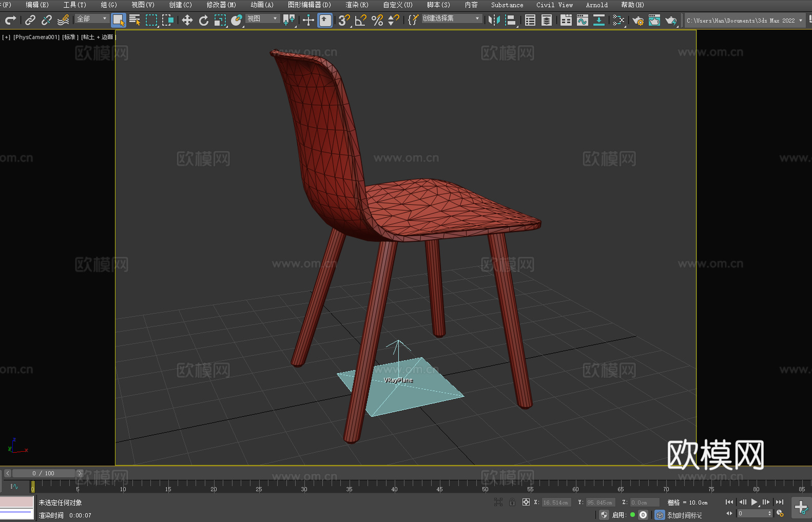The image size is (812, 522).
Task: Toggle Selection Lock padlock icon
Action: [x=512, y=502]
